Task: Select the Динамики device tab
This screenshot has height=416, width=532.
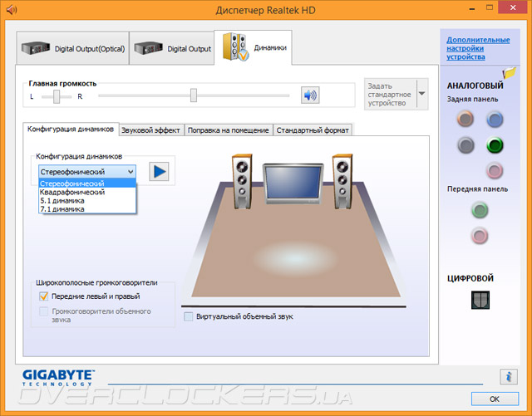Action: pyautogui.click(x=253, y=47)
